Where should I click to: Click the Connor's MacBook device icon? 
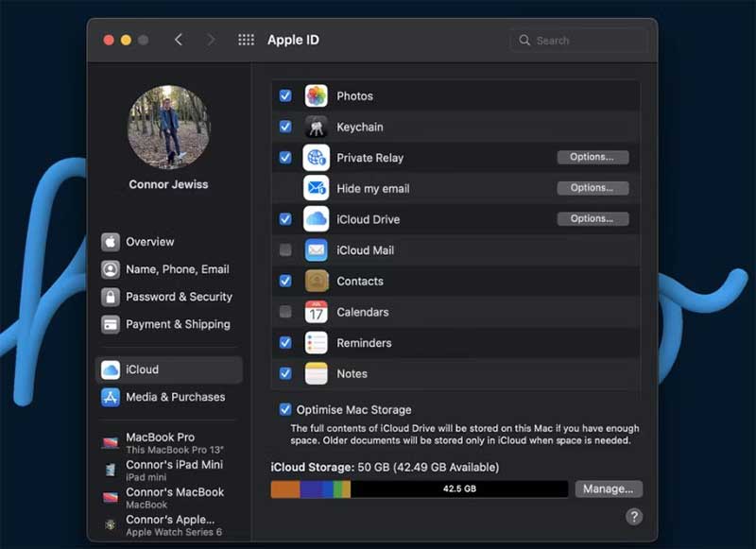coord(111,497)
